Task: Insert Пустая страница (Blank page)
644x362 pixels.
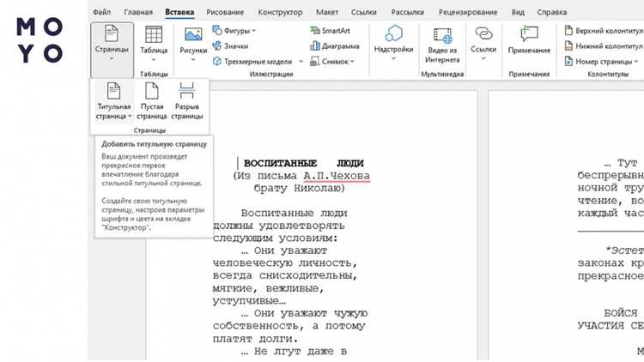Action: (x=151, y=101)
